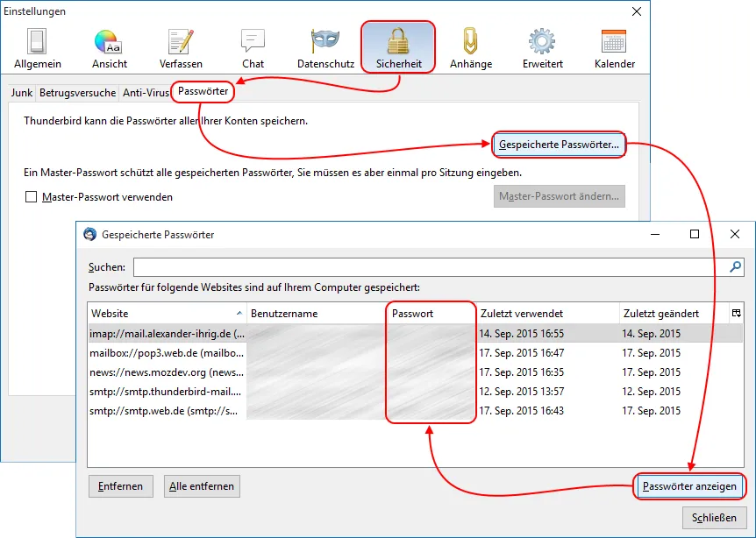Open the Ansicht settings category
Viewport: 756px width, 538px height.
tap(110, 48)
